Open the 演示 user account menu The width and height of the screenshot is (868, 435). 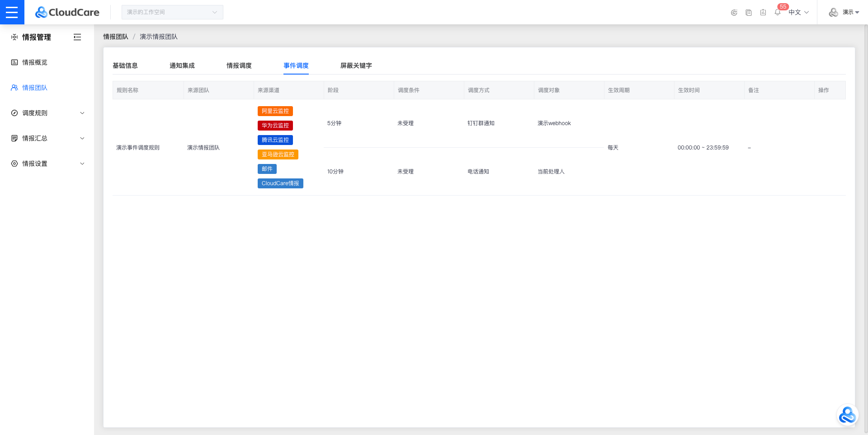tap(850, 12)
